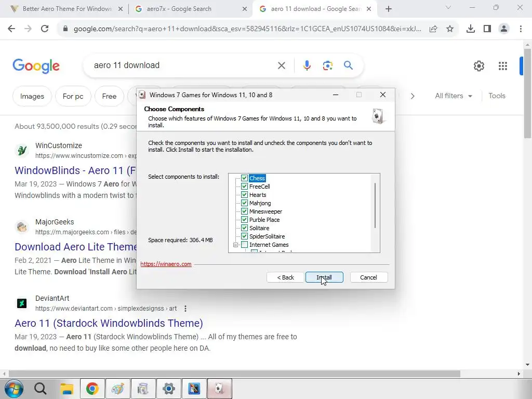This screenshot has height=399, width=532.
Task: Show more filter chips with arrow
Action: (412, 96)
